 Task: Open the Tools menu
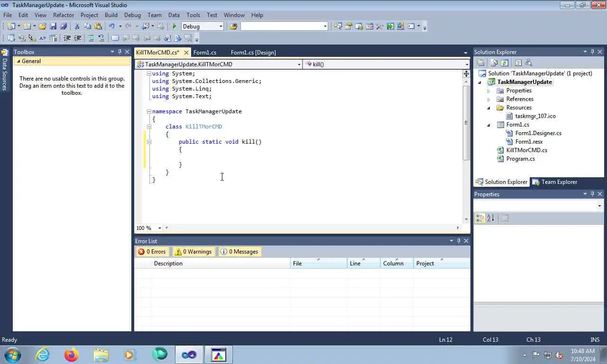(193, 15)
